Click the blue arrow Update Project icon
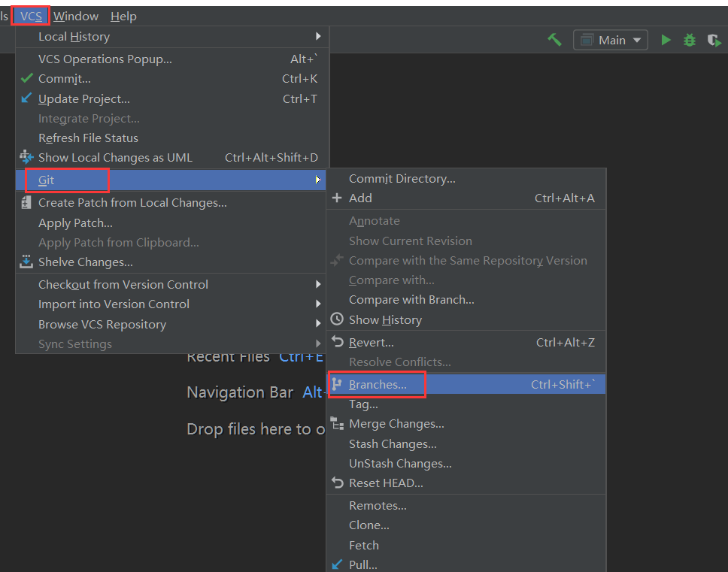This screenshot has width=728, height=572. point(27,98)
